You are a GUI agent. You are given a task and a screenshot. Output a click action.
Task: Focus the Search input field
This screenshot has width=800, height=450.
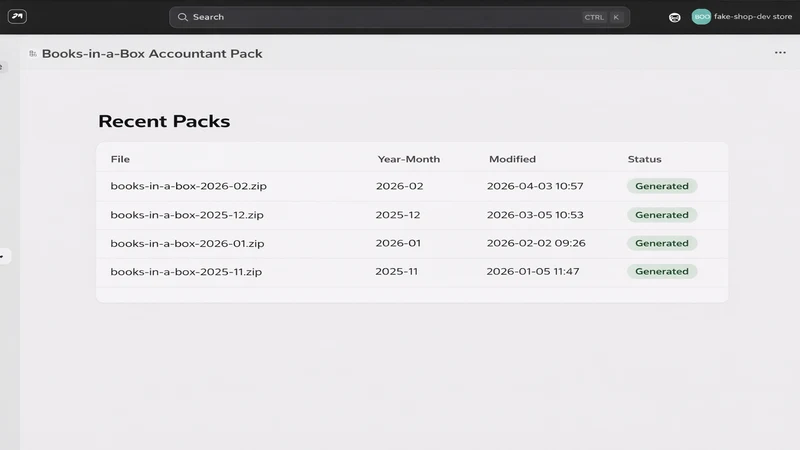click(x=399, y=17)
